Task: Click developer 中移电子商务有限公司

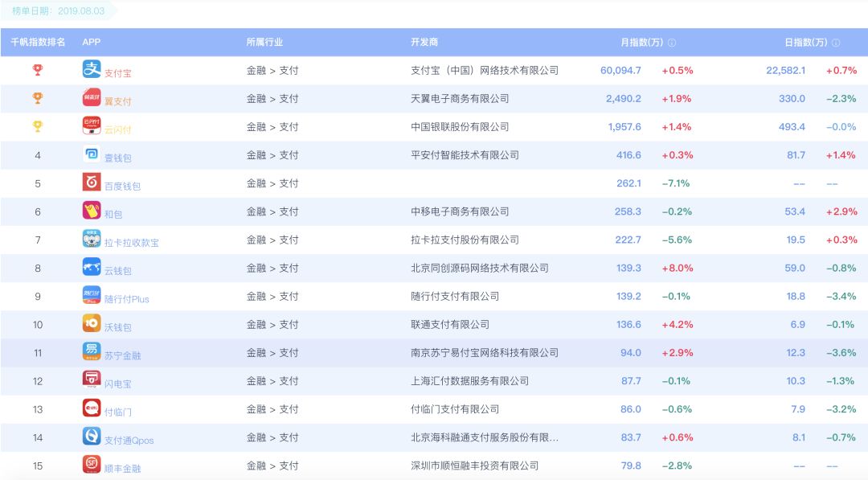Action: pyautogui.click(x=460, y=211)
